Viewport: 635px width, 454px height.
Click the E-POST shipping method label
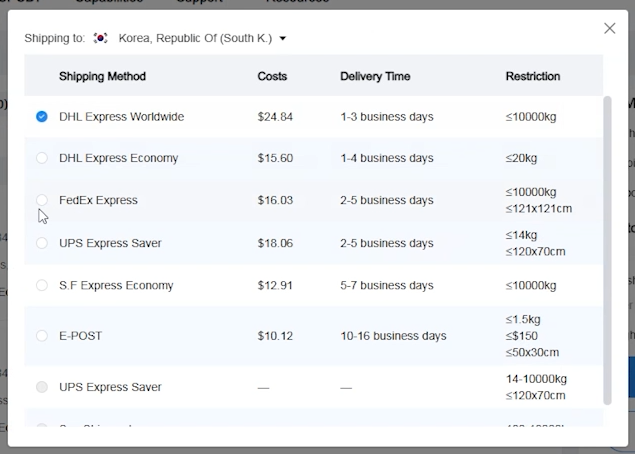(x=81, y=336)
